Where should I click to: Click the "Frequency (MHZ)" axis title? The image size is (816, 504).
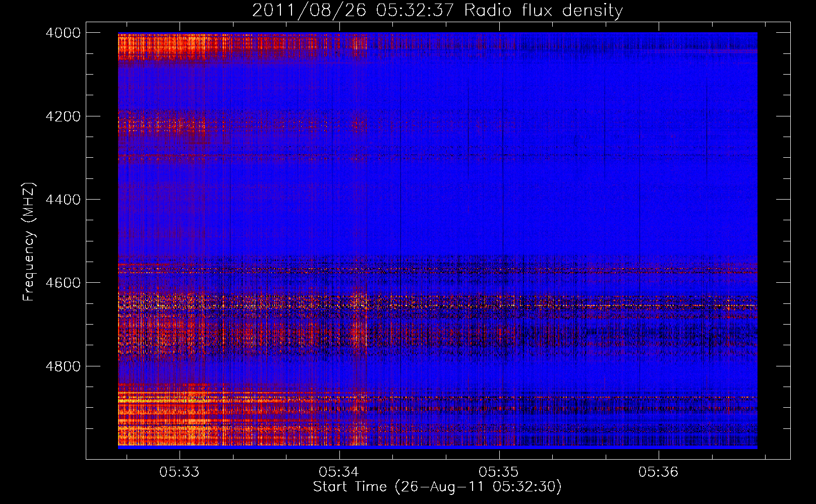coord(30,242)
